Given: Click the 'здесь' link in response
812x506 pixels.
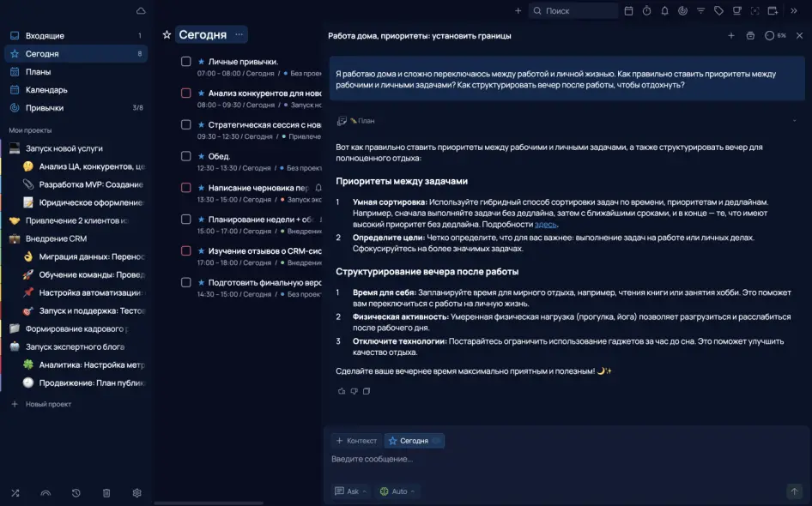Looking at the screenshot, I should tap(546, 224).
